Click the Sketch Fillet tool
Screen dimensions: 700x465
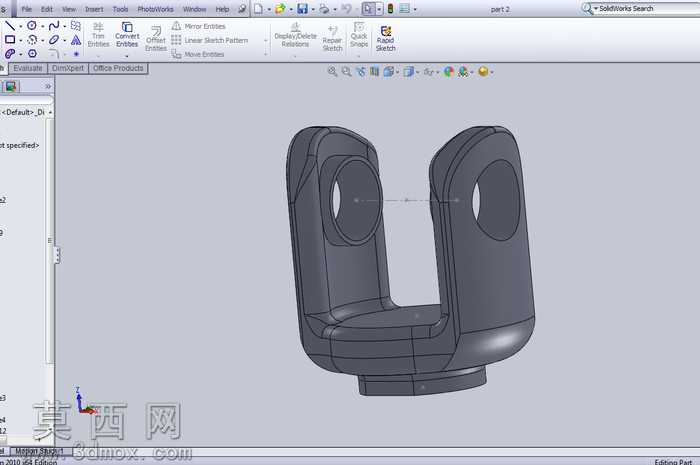pos(54,54)
